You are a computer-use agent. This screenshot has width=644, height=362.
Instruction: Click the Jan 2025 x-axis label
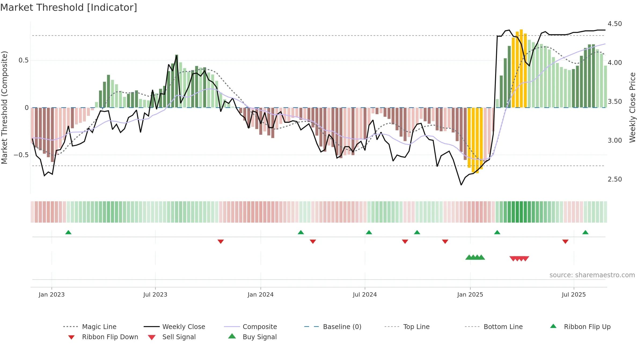click(x=470, y=294)
